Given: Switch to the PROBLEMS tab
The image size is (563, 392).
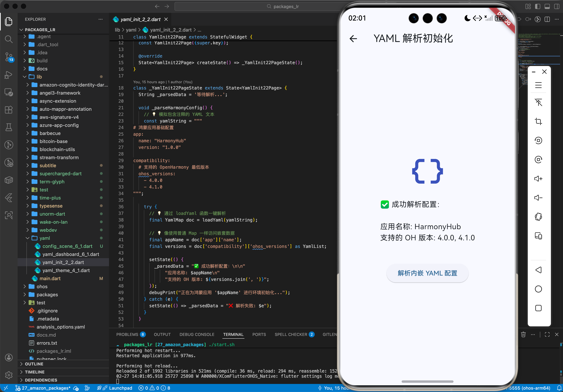Looking at the screenshot, I should pos(127,334).
